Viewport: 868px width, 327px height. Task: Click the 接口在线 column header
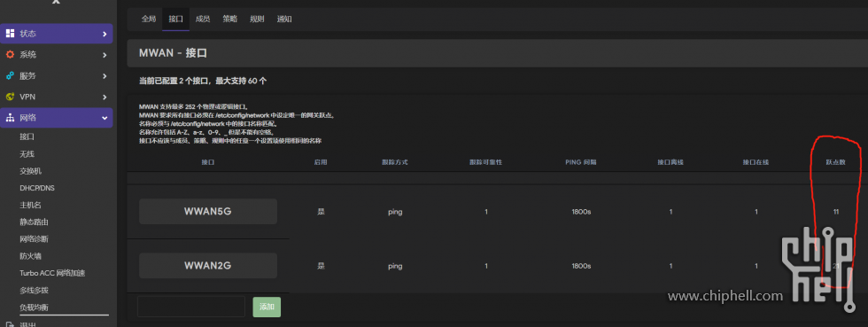pos(756,162)
